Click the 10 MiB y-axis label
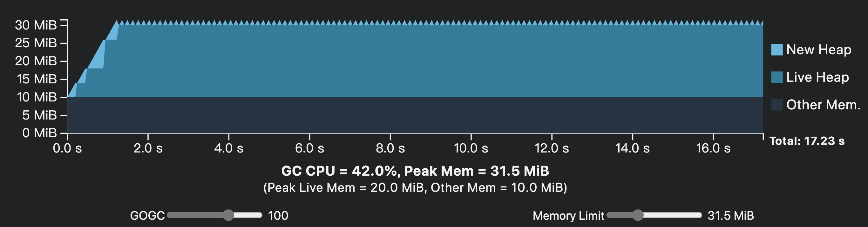The image size is (868, 227). (37, 97)
